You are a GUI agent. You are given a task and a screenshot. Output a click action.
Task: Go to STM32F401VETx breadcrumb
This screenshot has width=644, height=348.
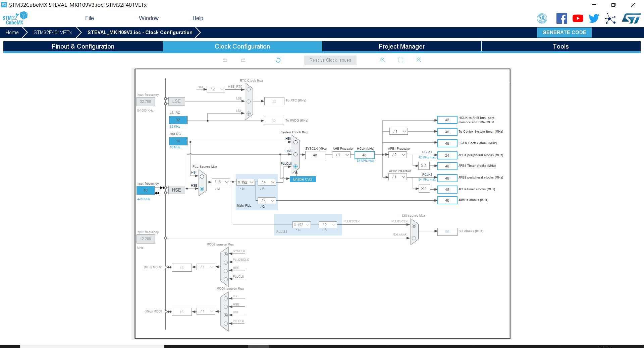coord(53,32)
